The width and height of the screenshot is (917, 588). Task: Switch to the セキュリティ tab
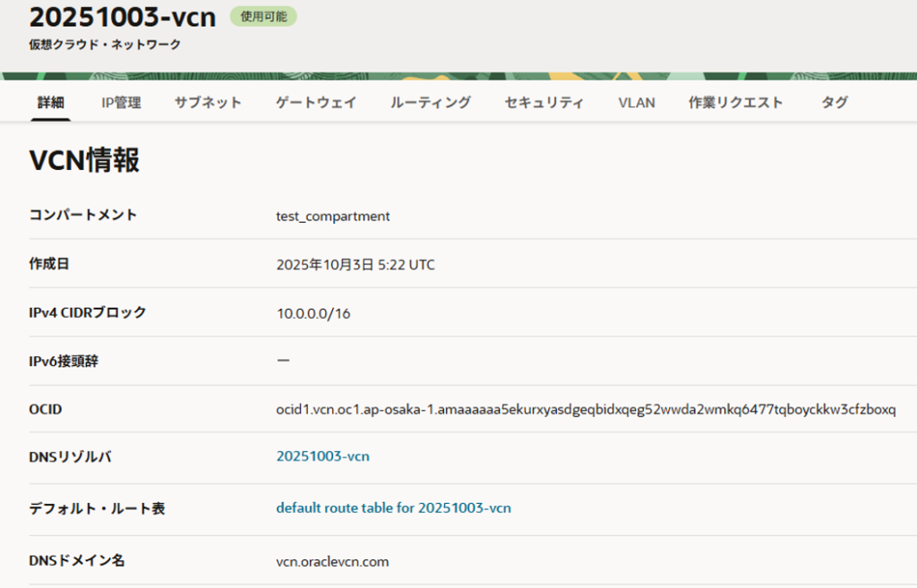point(544,103)
